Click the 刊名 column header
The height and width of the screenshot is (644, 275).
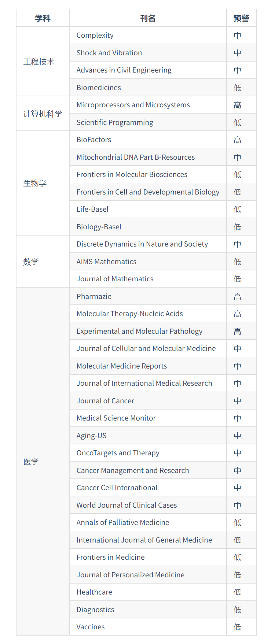coord(148,18)
